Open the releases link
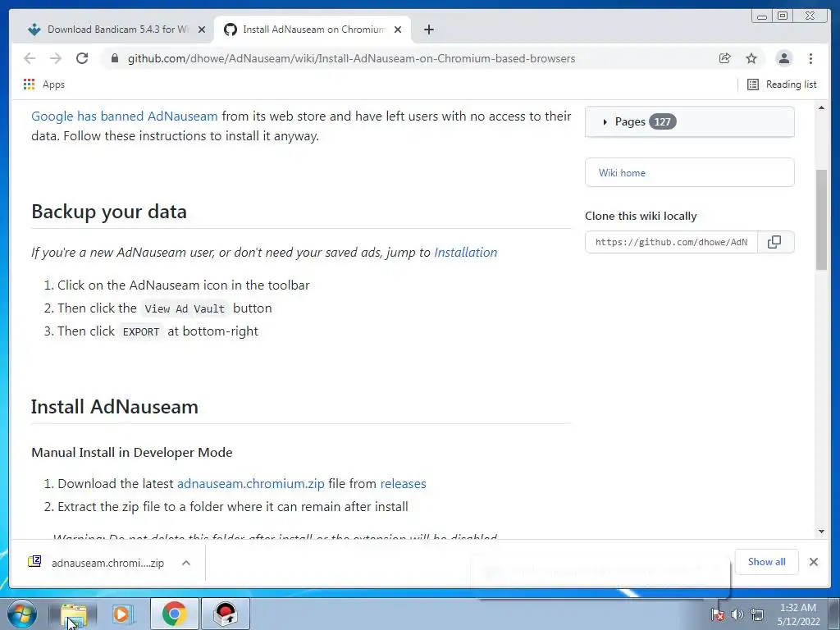840x630 pixels. tap(403, 484)
